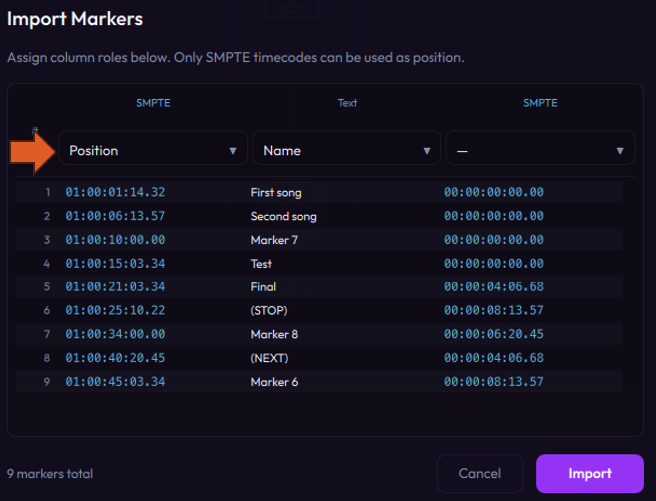Select timecode 01:00:10:00.00
The height and width of the screenshot is (501, 656).
(115, 240)
